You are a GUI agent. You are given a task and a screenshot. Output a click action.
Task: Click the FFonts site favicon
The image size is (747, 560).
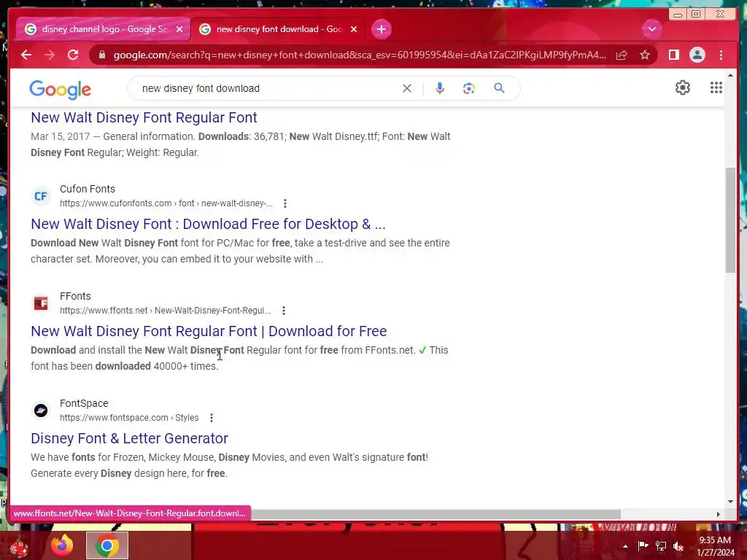(41, 303)
